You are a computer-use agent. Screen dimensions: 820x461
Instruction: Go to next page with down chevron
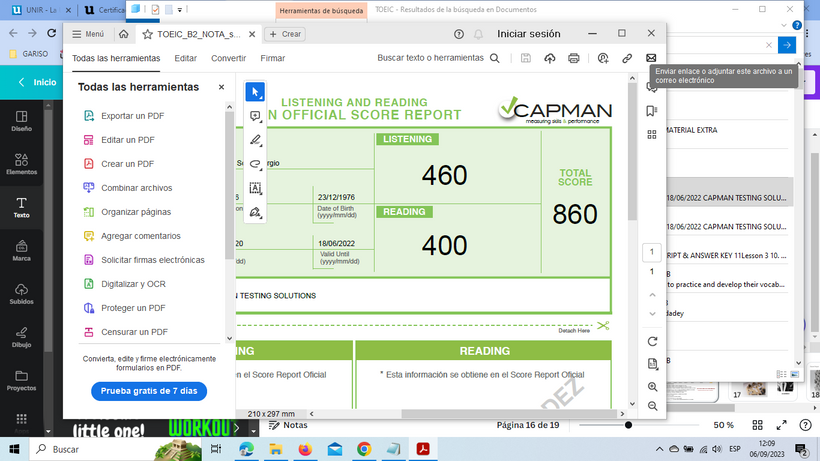click(x=652, y=314)
